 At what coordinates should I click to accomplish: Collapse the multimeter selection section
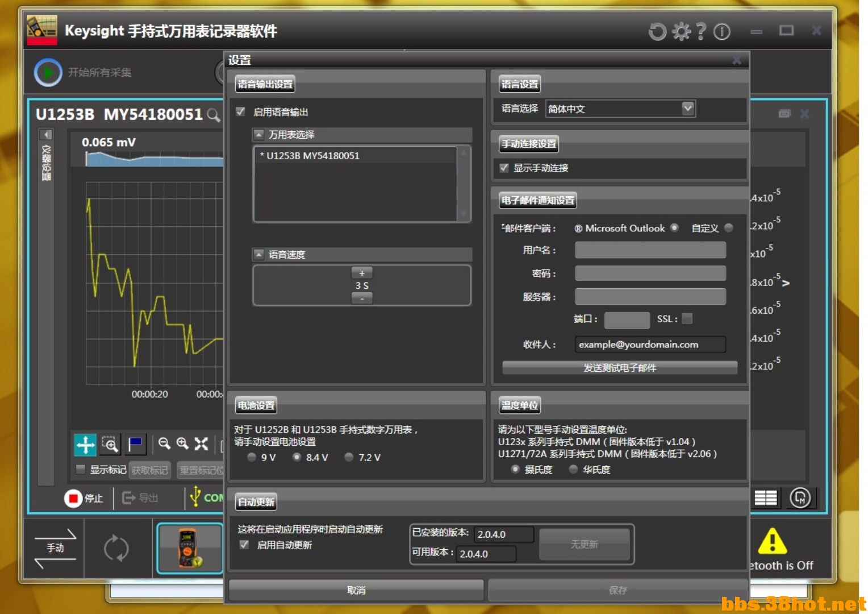(259, 135)
